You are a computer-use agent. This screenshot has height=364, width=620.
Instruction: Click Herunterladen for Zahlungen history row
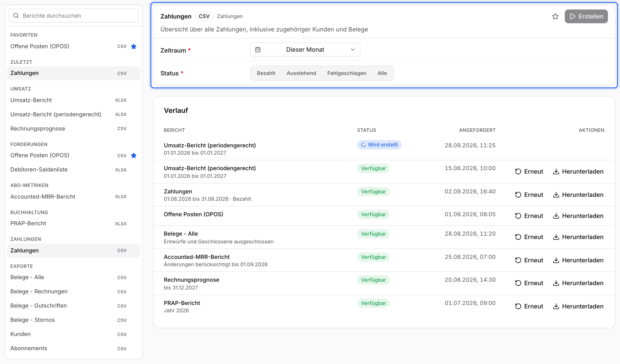pyautogui.click(x=578, y=195)
